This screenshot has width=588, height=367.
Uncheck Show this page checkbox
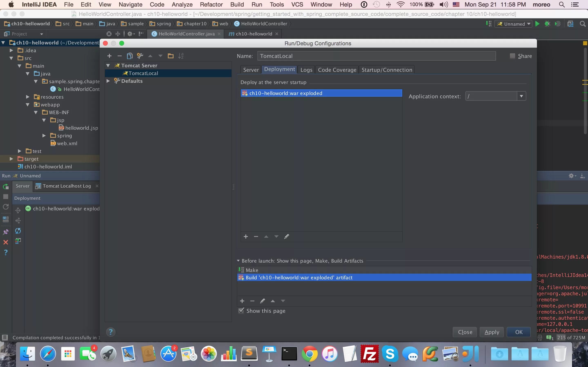[x=241, y=311]
